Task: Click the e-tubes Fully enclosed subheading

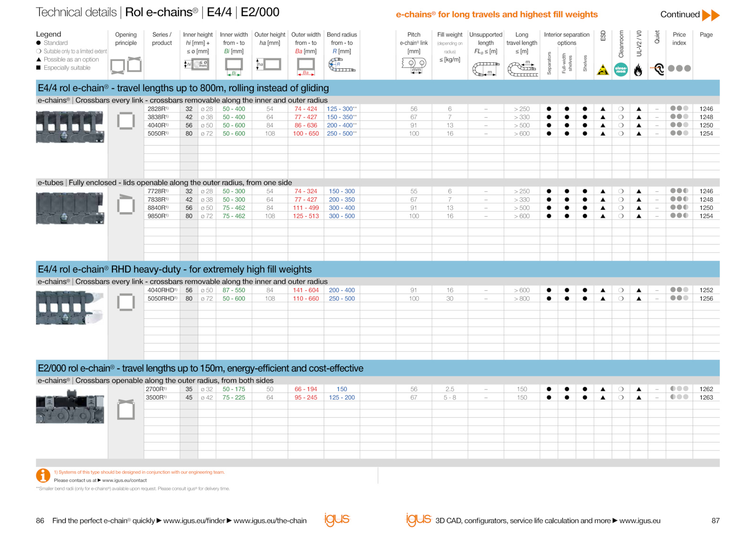Action: pyautogui.click(x=165, y=183)
